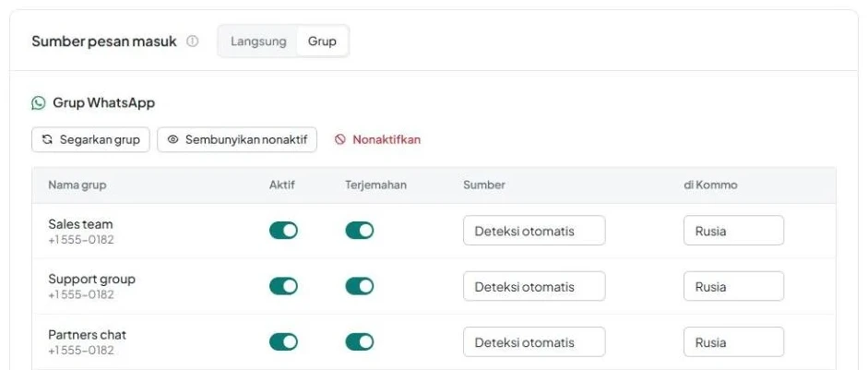Switch to the Langsung tab
868x370 pixels.
coord(258,42)
